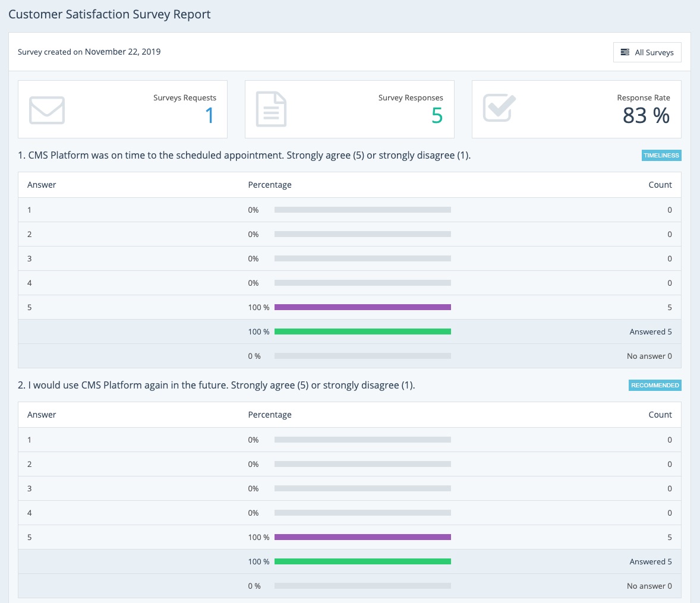The height and width of the screenshot is (603, 700).
Task: Click the No answer 0 label in question 1
Action: click(x=649, y=356)
